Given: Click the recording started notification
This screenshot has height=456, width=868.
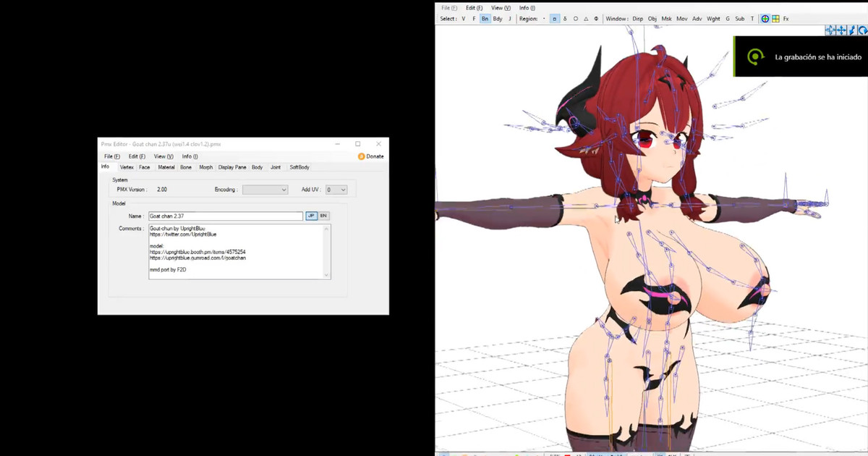Looking at the screenshot, I should [801, 56].
